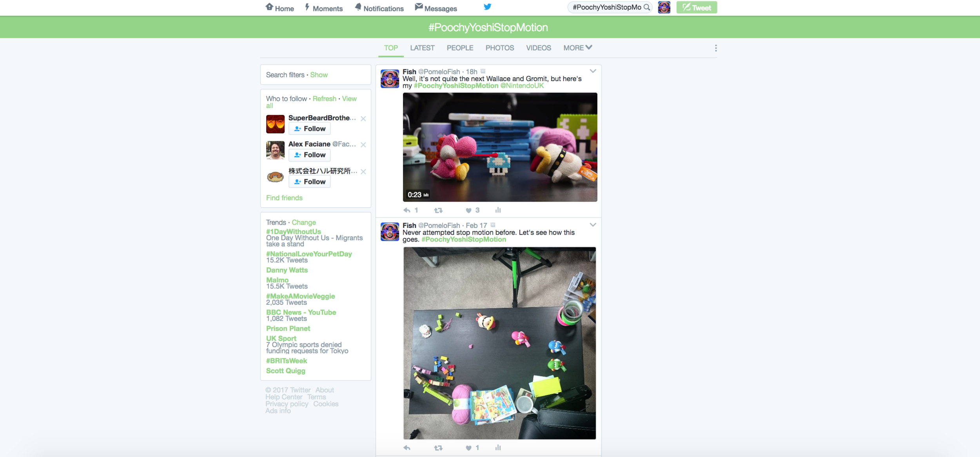Go to Home in top navigation
This screenshot has height=457, width=980.
(x=279, y=8)
